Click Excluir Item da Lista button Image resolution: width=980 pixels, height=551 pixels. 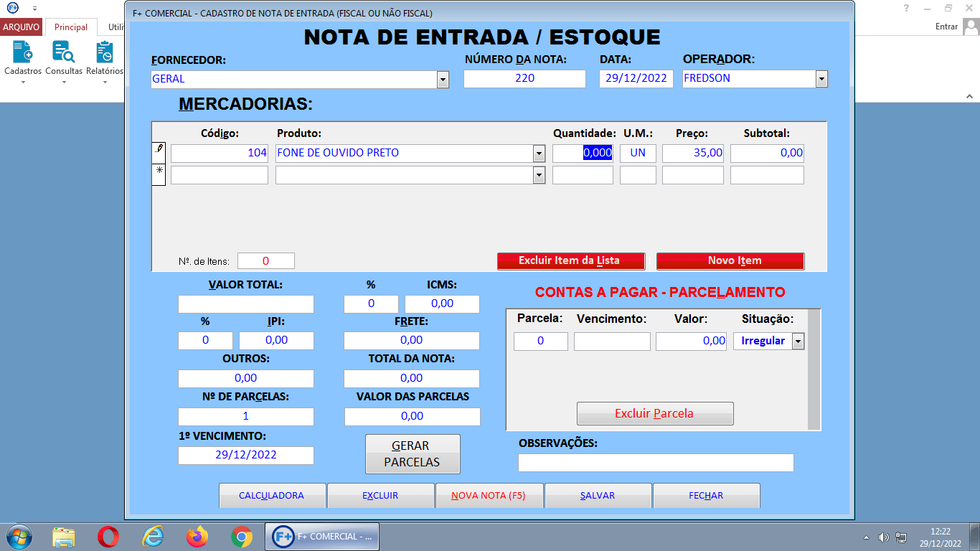[x=571, y=261]
